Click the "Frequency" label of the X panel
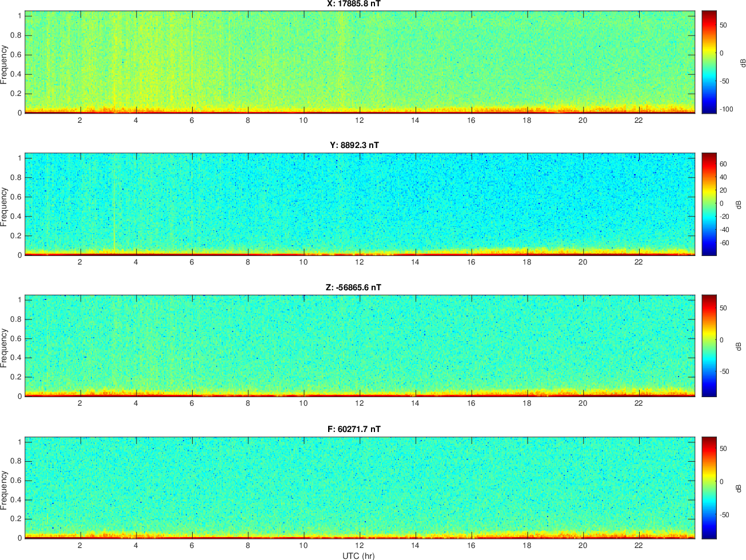 (5, 65)
